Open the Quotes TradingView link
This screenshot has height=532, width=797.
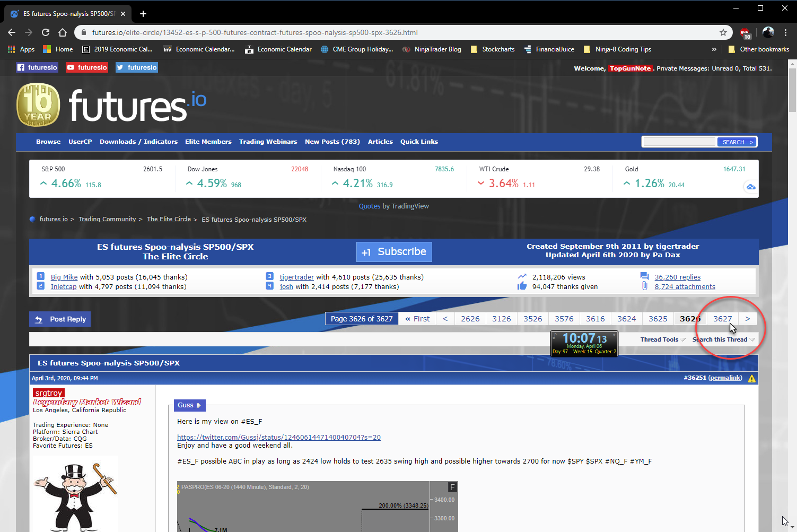click(x=370, y=206)
